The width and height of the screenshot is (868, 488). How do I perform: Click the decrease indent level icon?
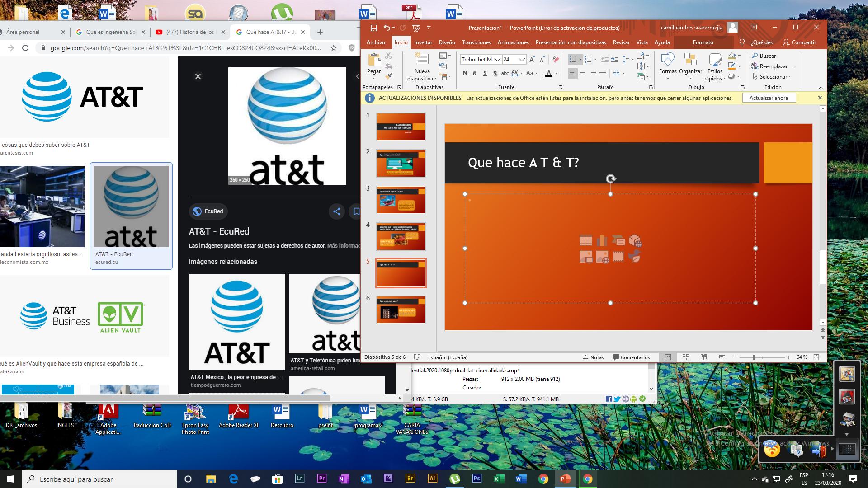(x=605, y=59)
